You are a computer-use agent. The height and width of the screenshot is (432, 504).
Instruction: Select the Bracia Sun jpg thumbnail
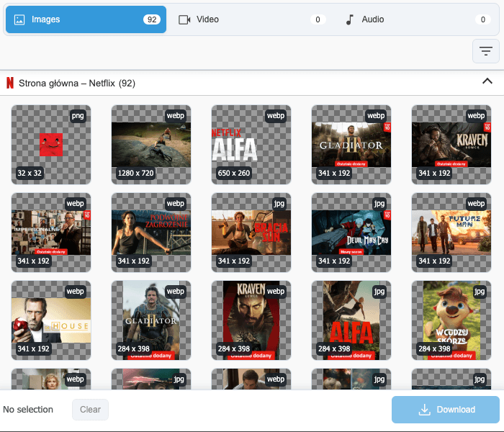[x=251, y=233]
